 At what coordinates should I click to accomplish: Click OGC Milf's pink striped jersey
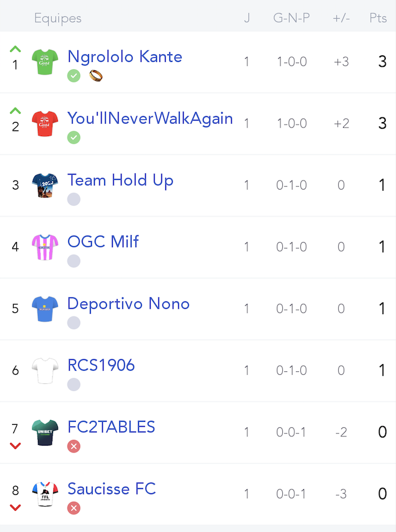pyautogui.click(x=45, y=247)
